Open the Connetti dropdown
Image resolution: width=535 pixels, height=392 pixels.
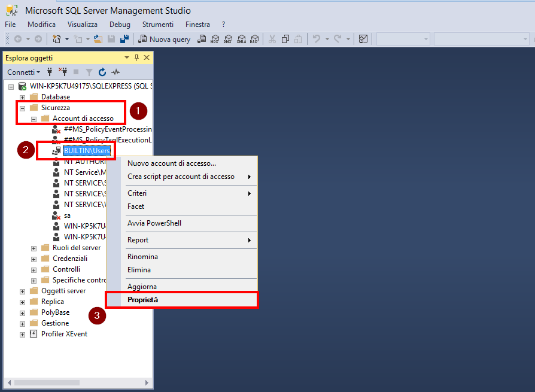[23, 72]
